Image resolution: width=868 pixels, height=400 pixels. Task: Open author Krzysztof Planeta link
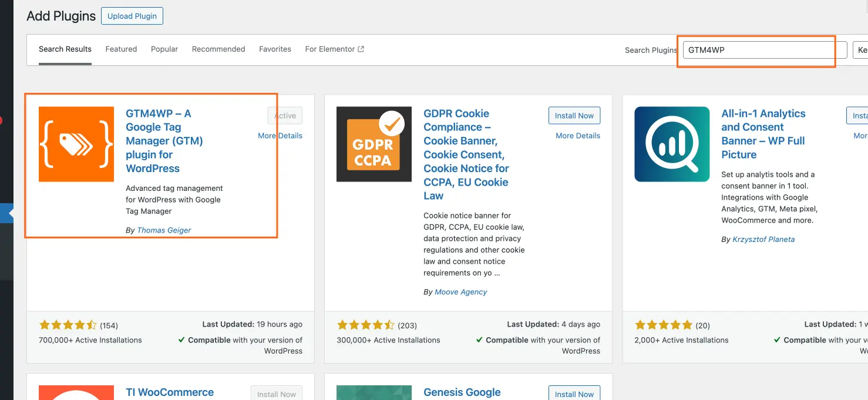click(763, 240)
